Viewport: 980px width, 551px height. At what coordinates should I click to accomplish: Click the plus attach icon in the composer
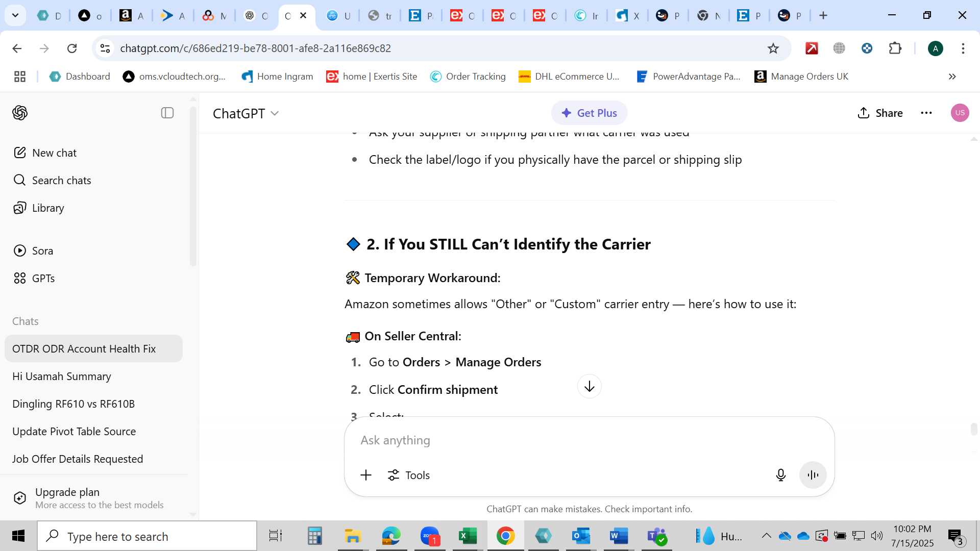point(366,475)
